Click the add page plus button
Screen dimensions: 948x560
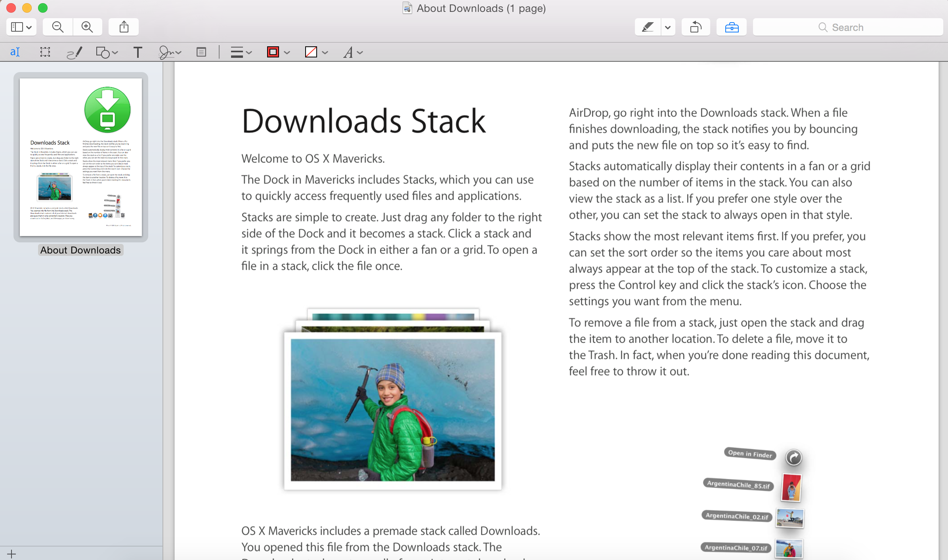11,554
